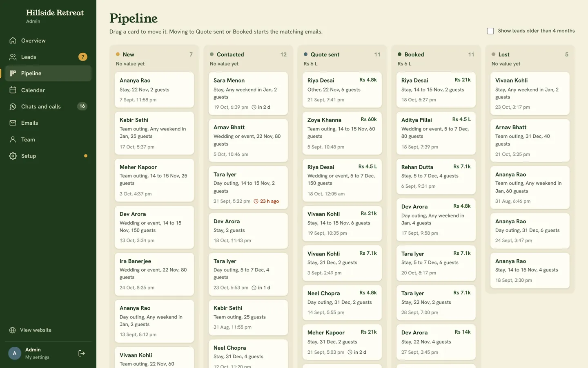Image resolution: width=588 pixels, height=368 pixels.
Task: Click the clock icon on Meher Kapoor quote card
Action: 350,352
